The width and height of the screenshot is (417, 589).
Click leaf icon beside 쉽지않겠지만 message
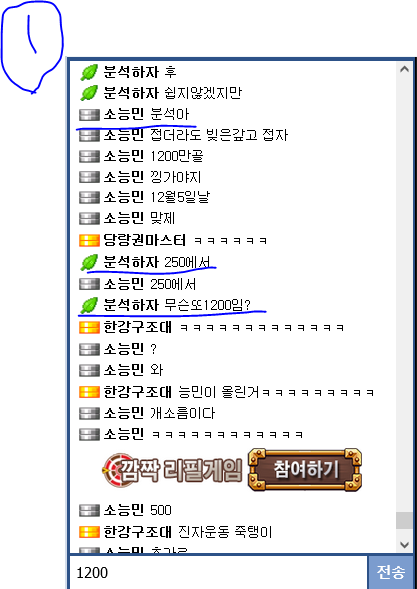[x=89, y=93]
